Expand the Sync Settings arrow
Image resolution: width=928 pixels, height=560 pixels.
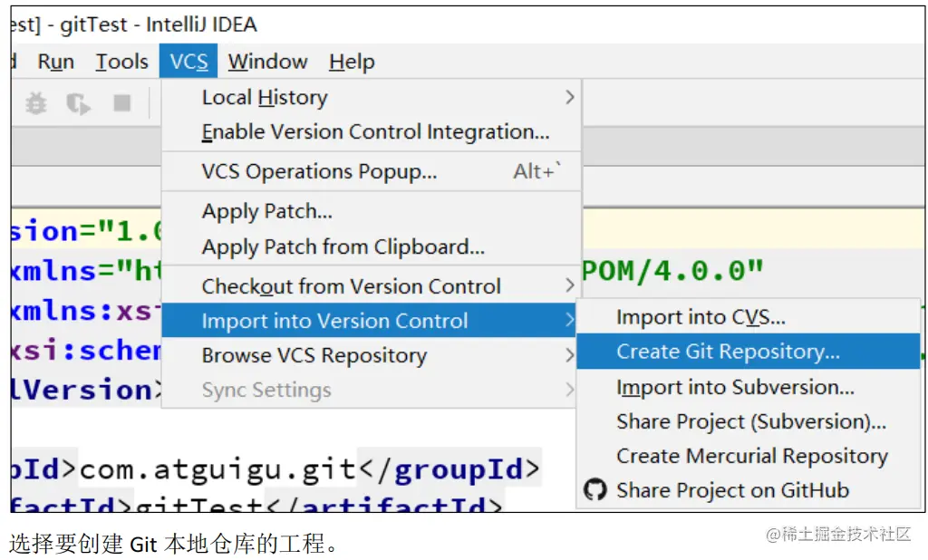569,390
